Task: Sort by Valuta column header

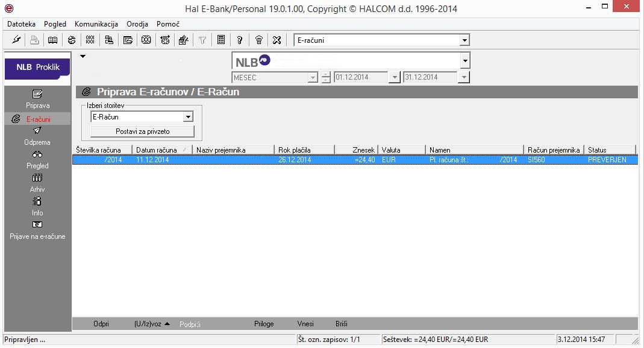Action: pos(402,150)
